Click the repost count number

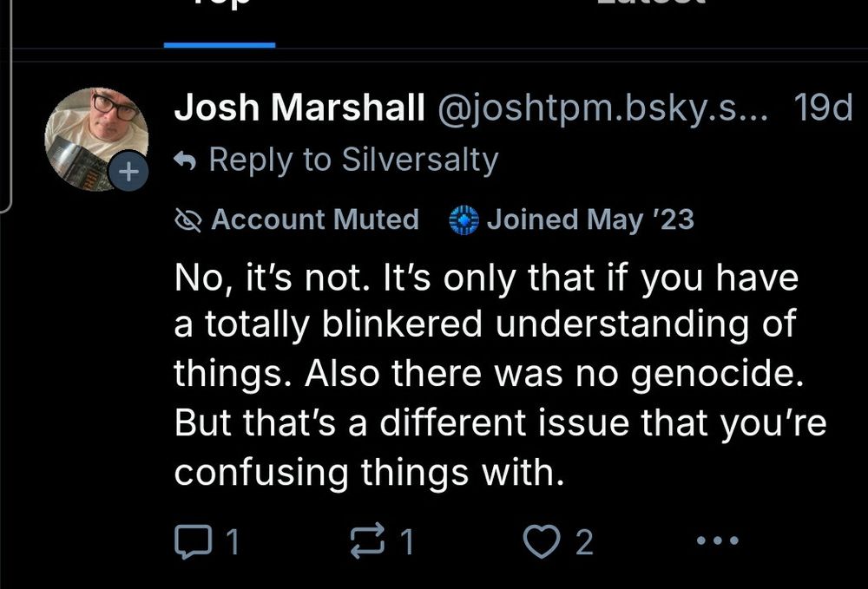tap(405, 543)
